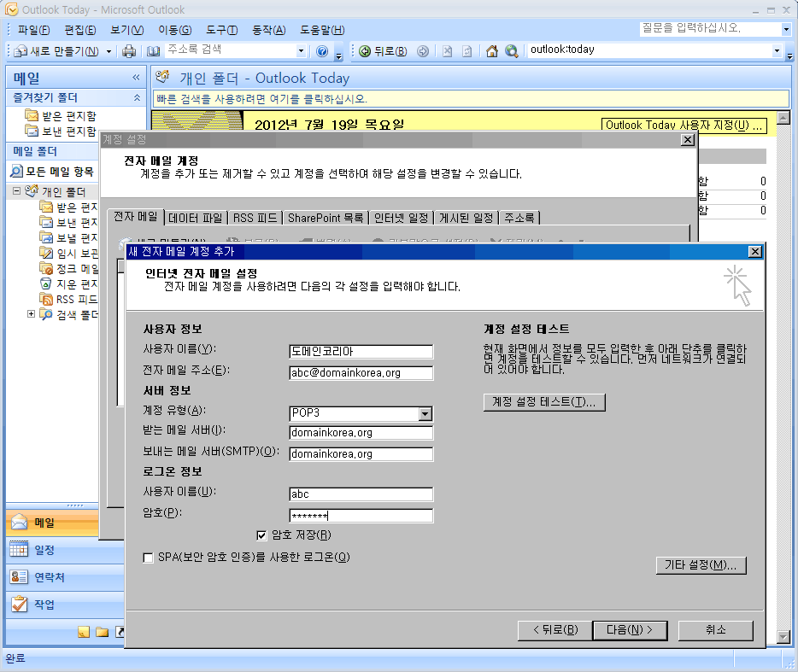Click the green Back arrow 뒤로(B) toolbar button
The height and width of the screenshot is (672, 798).
384,51
